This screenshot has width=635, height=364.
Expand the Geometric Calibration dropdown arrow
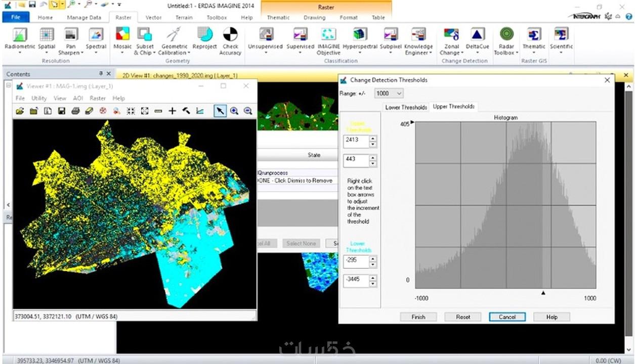(189, 53)
